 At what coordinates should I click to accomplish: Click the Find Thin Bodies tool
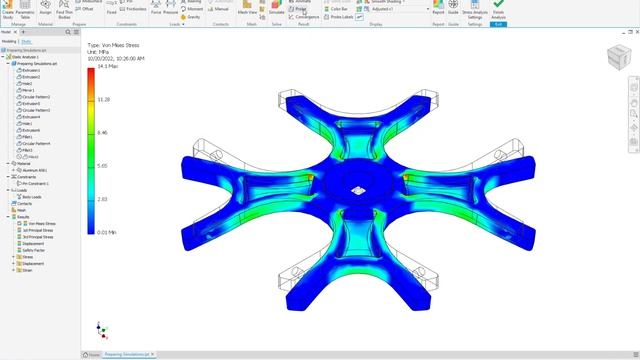point(64,9)
